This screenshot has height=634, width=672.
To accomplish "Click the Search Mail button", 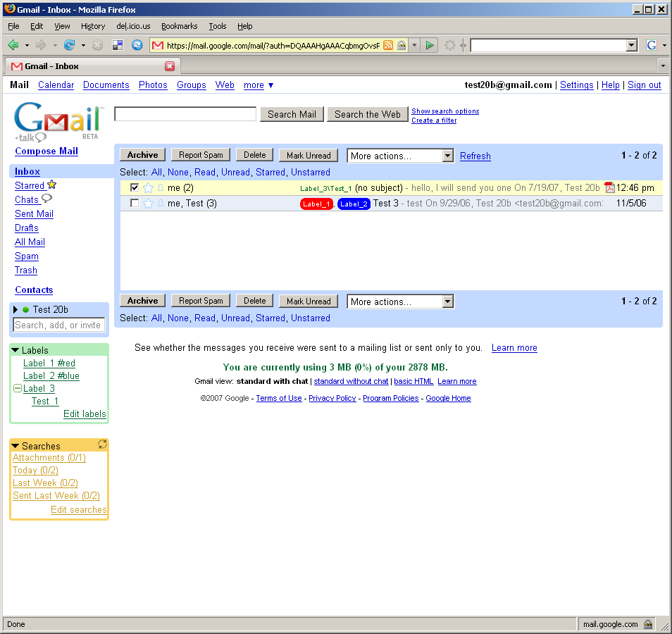I will point(292,114).
